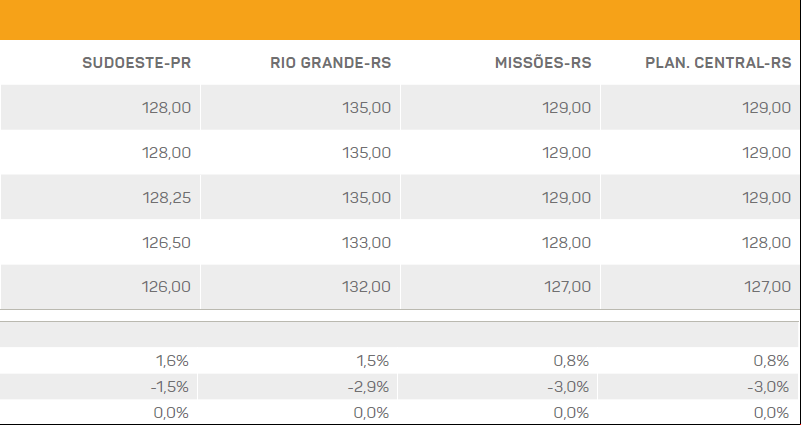Click the SUDOESTE-PR column header
The height and width of the screenshot is (425, 801).
click(136, 63)
